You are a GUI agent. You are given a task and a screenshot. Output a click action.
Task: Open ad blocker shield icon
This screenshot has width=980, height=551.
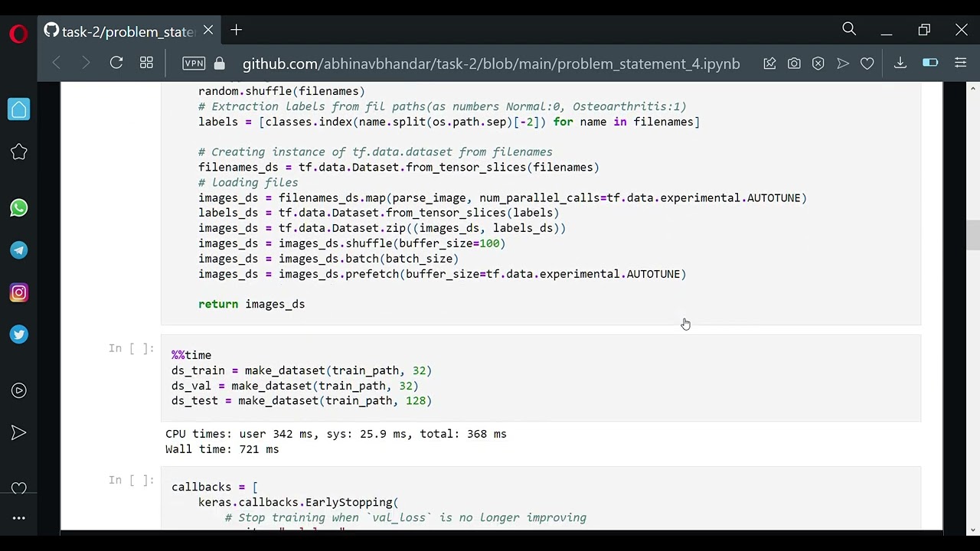(818, 64)
